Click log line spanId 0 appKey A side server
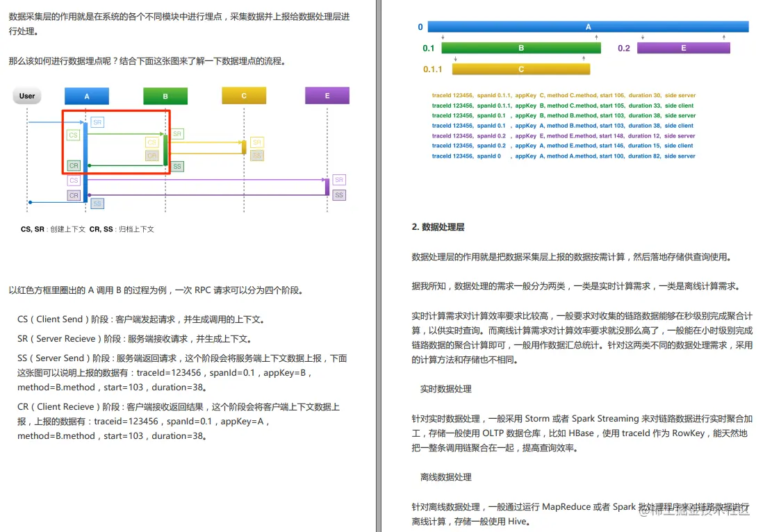This screenshot has width=765, height=532. [564, 156]
